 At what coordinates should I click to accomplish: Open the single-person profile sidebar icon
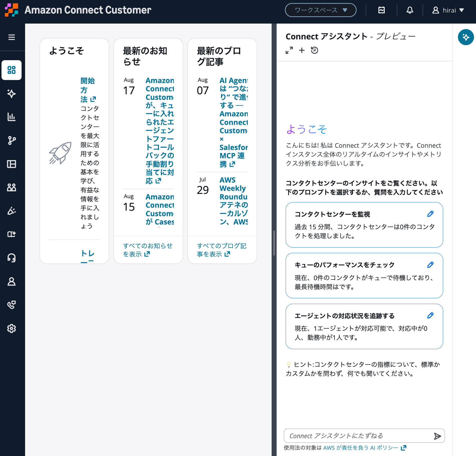pos(12,281)
